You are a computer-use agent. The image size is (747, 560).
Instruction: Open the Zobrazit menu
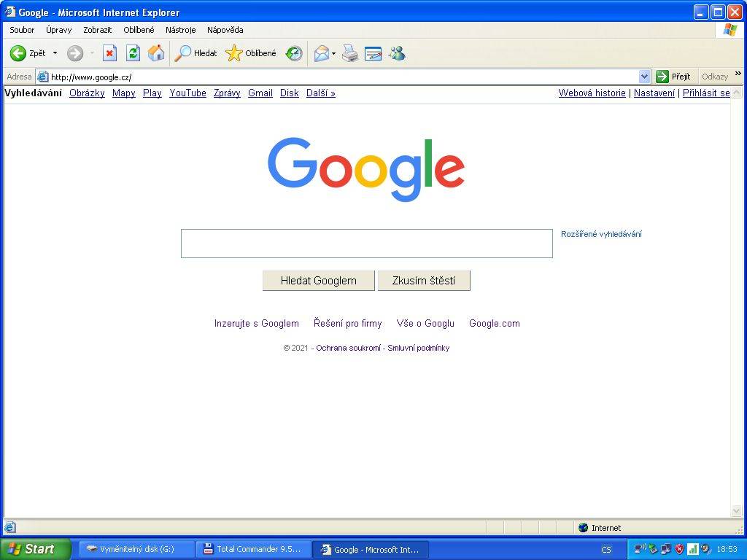point(97,30)
